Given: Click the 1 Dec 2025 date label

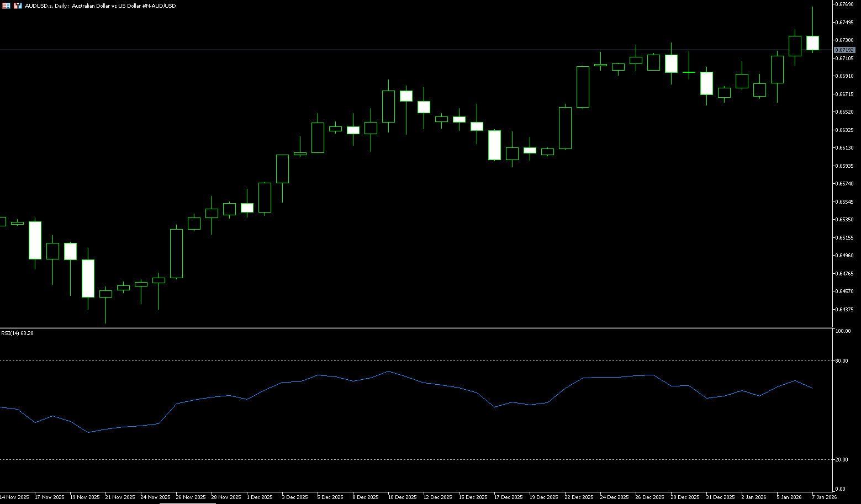Looking at the screenshot, I should point(260,497).
